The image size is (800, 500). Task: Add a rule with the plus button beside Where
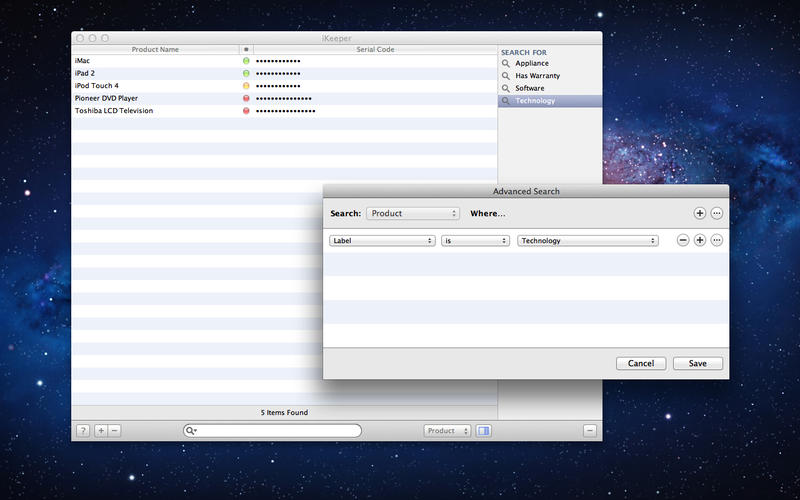tap(699, 213)
